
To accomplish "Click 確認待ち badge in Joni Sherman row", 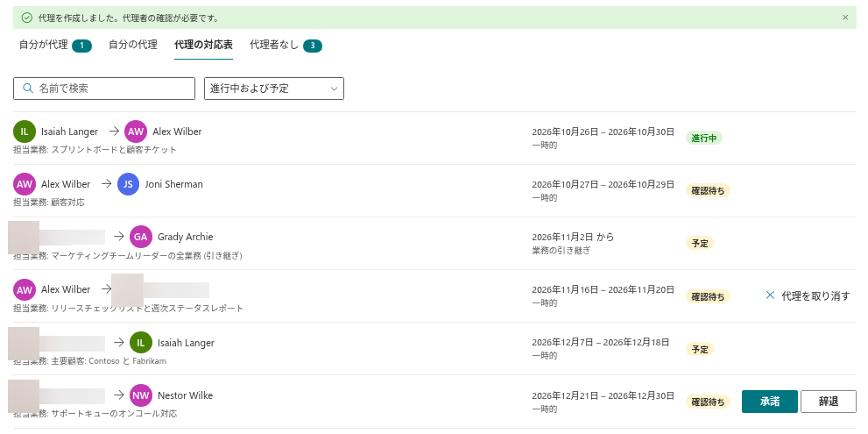I will coord(708,190).
